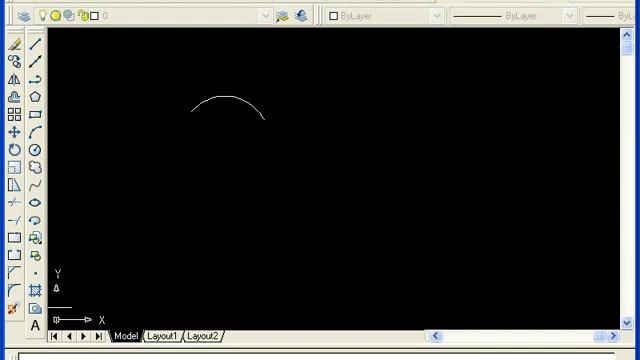640x360 pixels.
Task: Select the Stretch tool
Action: [x=14, y=185]
